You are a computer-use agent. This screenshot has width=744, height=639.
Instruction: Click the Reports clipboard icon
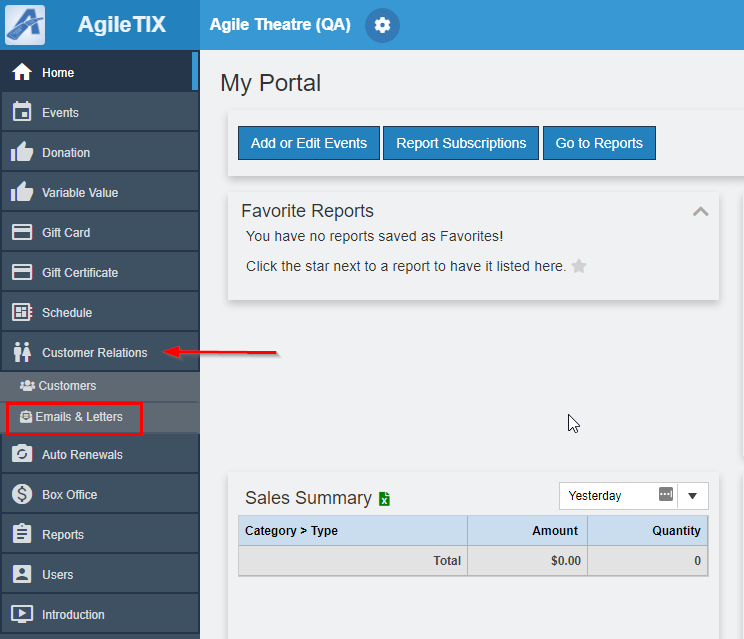coord(22,534)
